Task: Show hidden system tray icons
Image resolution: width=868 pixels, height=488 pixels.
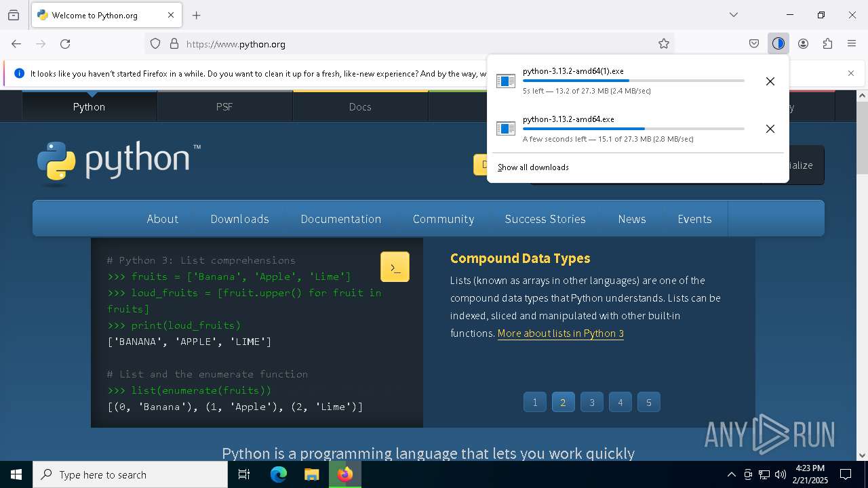Action: (731, 474)
